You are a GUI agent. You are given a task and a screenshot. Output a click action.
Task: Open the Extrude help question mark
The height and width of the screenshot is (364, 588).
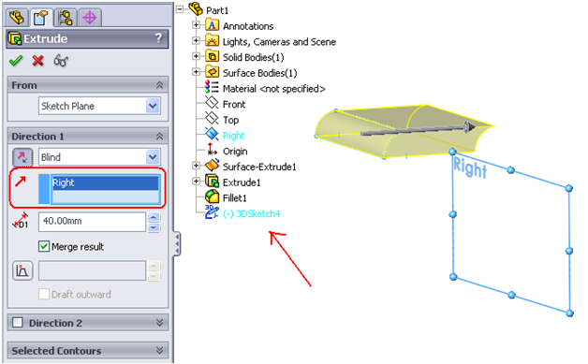[x=158, y=37]
